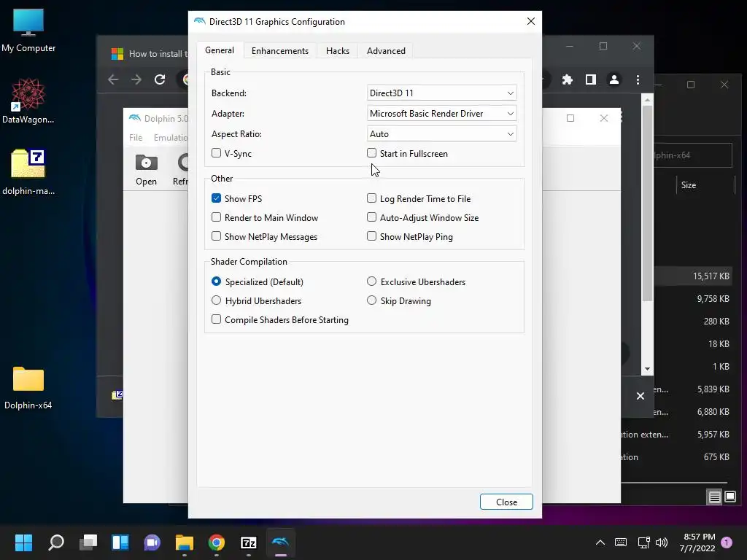This screenshot has height=560, width=747.
Task: Open the Dolphin-x64 desktop folder
Action: (28, 388)
